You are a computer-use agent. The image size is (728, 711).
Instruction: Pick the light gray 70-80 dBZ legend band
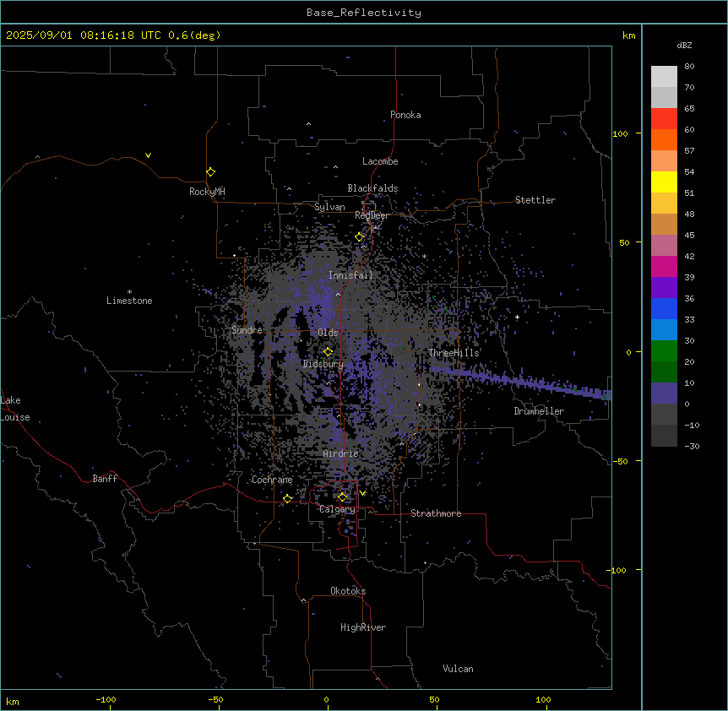pos(664,77)
